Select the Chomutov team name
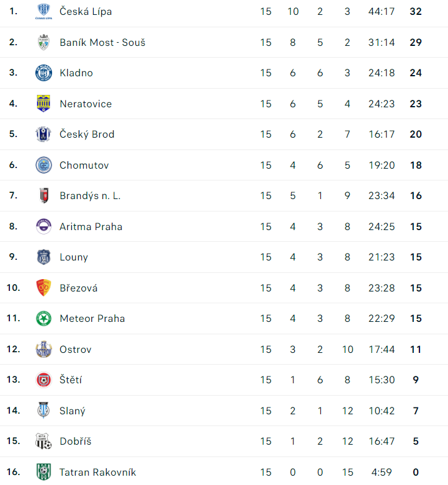This screenshot has width=448, height=485. point(84,165)
